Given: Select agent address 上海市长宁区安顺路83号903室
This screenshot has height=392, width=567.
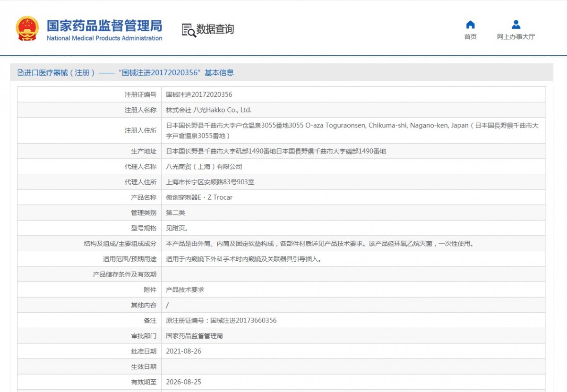Looking at the screenshot, I should [210, 182].
